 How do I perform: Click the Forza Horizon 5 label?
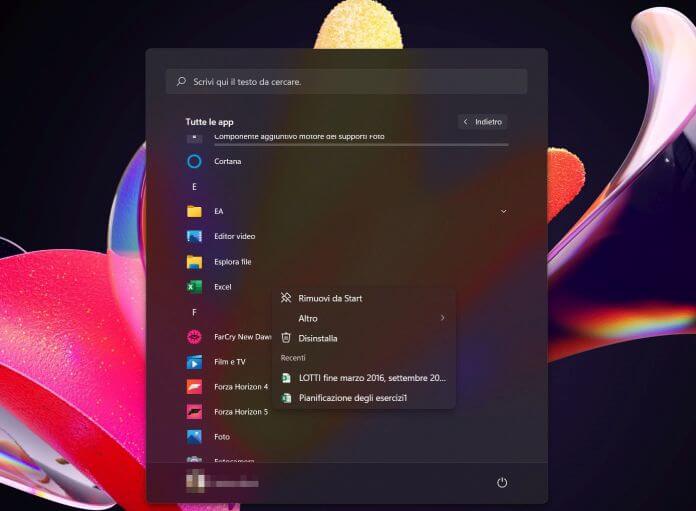click(x=241, y=412)
